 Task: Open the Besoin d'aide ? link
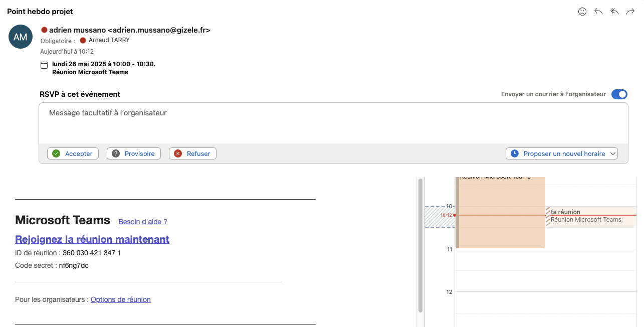tap(143, 222)
